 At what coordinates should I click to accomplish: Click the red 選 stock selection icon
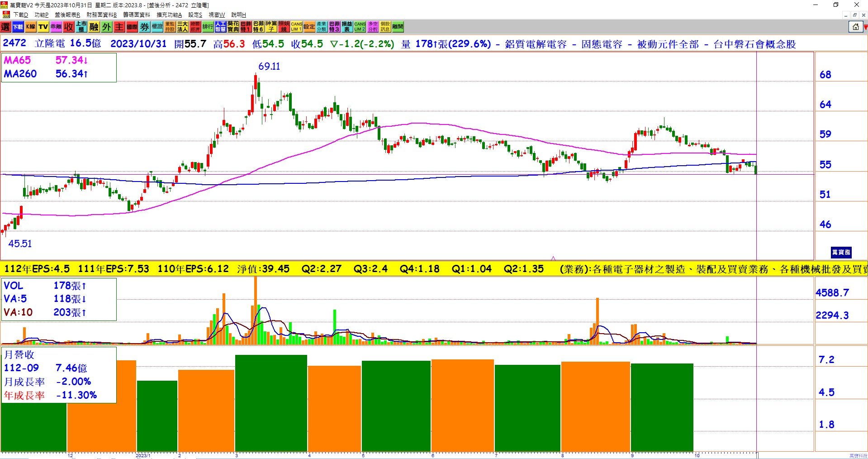[x=5, y=27]
